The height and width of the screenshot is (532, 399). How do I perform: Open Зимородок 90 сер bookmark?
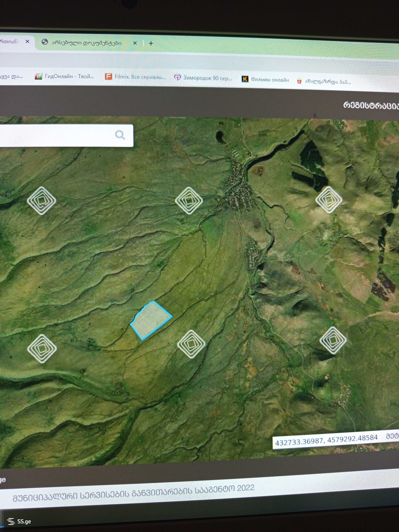[x=203, y=78]
